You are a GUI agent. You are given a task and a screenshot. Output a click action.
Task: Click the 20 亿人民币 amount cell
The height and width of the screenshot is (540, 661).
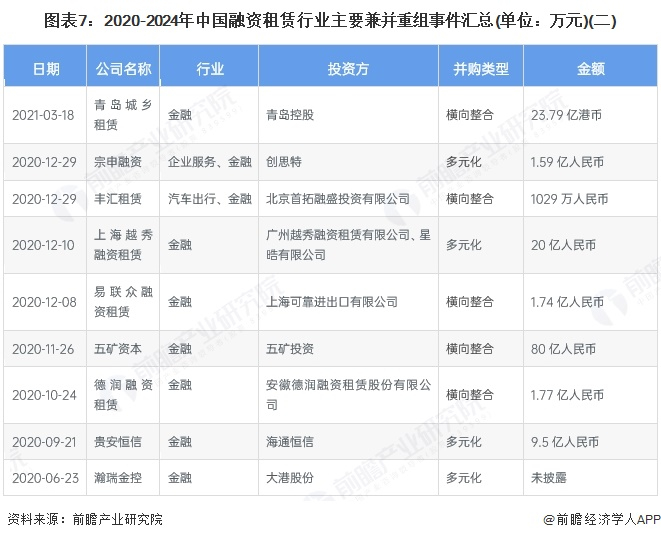(x=591, y=245)
